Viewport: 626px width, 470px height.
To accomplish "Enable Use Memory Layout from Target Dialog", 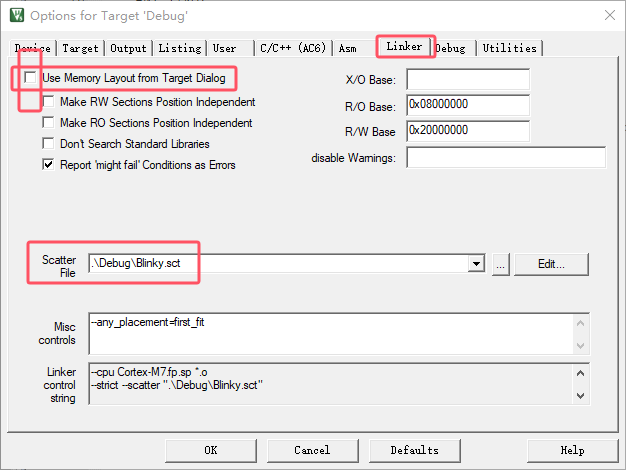I will click(x=30, y=78).
